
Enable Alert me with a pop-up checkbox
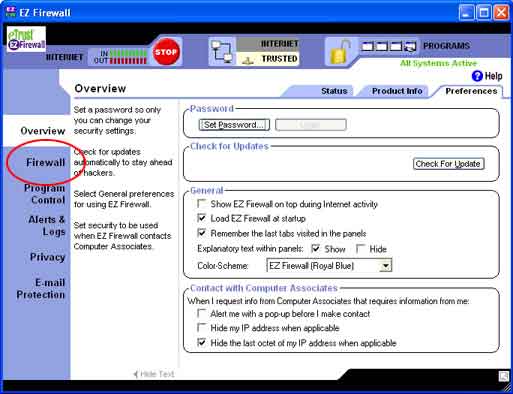(201, 313)
